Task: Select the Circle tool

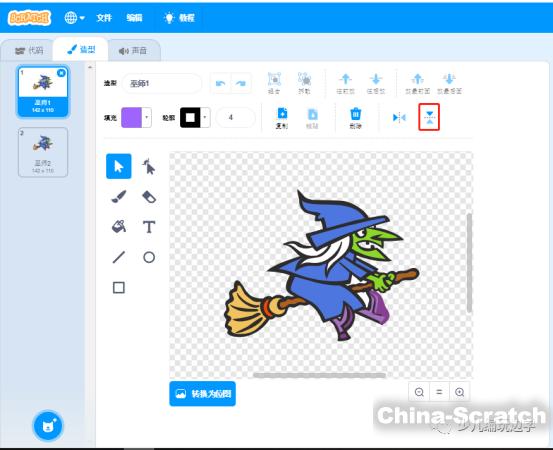Action: coord(149,257)
